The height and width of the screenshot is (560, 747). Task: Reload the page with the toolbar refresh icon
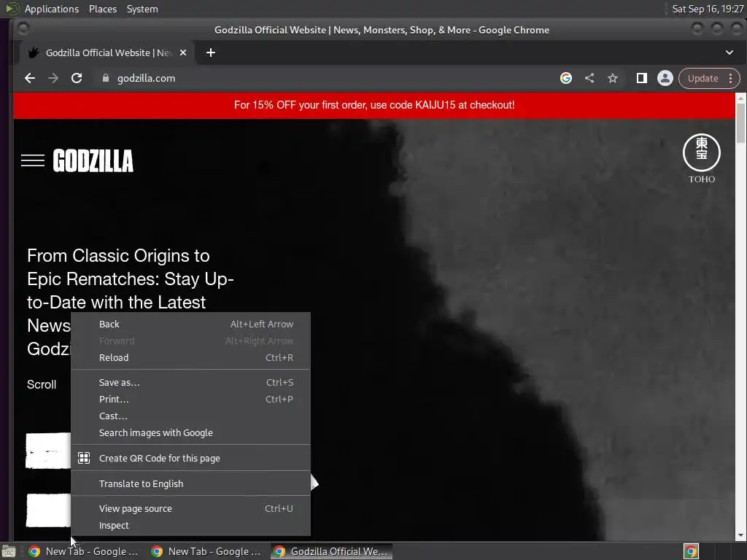77,78
